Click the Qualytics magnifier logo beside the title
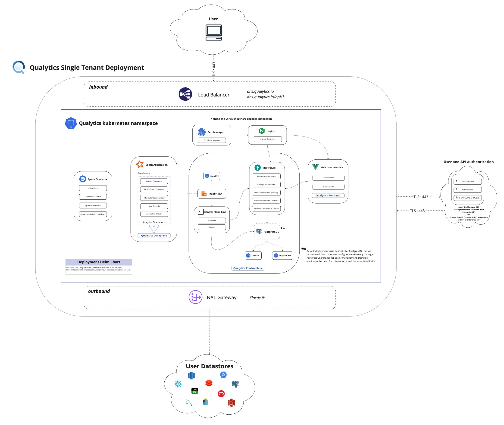504x425 pixels. pyautogui.click(x=19, y=67)
